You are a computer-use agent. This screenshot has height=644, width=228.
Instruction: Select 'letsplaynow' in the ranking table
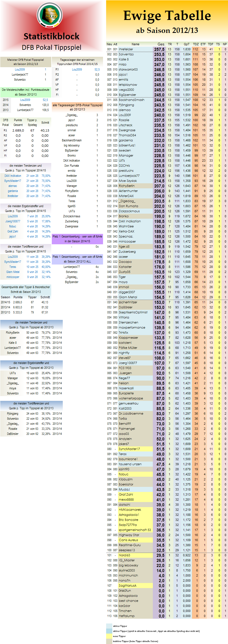128,85
